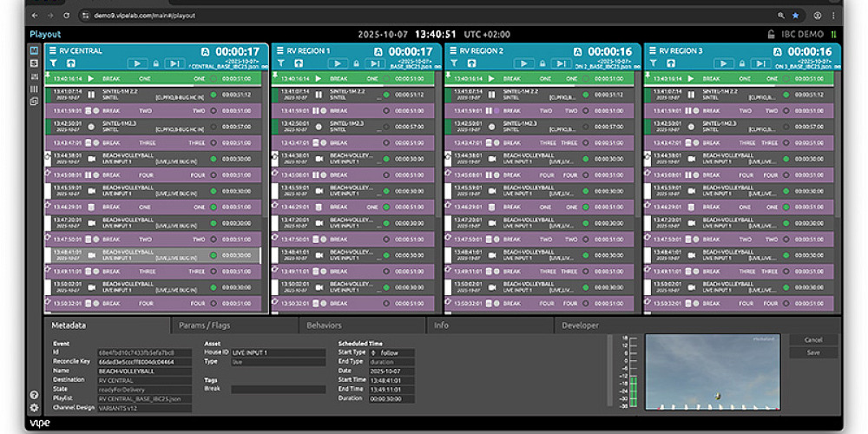
Task: Open the help question mark icon
Action: [34, 395]
